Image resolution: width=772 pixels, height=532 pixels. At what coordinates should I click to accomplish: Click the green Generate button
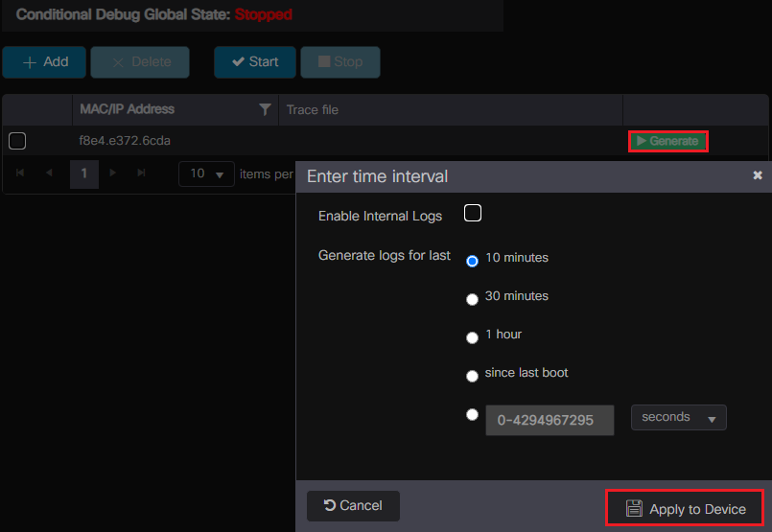click(668, 141)
